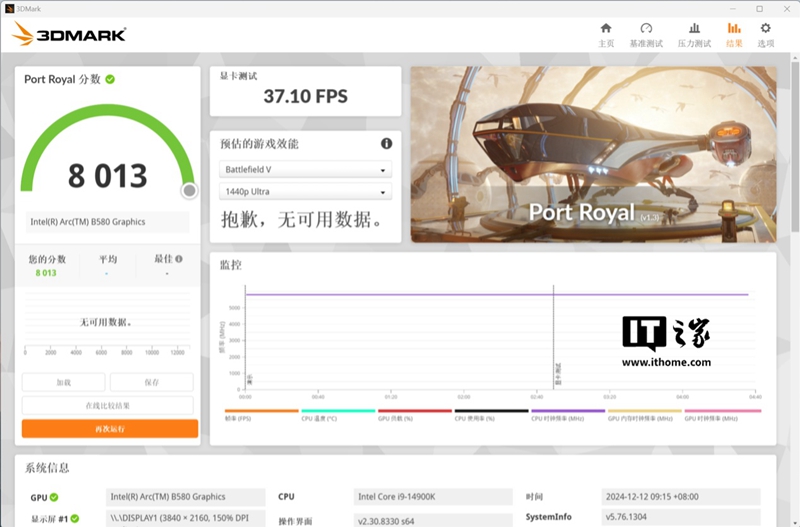The width and height of the screenshot is (800, 527).
Task: Click the 在线比较结果 compare online button
Action: (x=108, y=405)
